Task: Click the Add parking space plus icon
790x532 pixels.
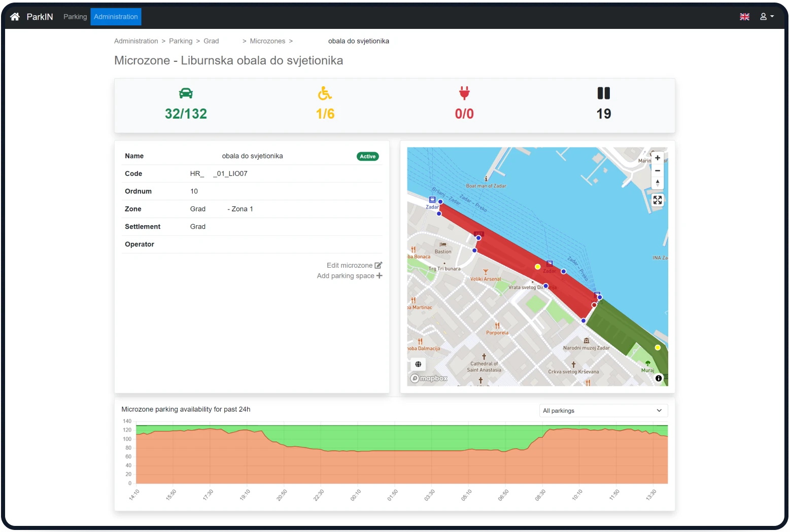Action: [x=380, y=276]
